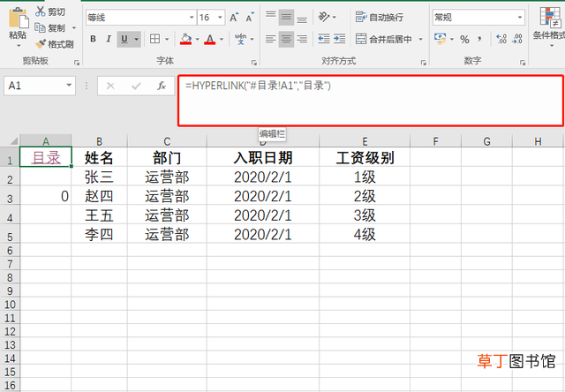Open alignment group dialog launcher
Viewport: 565px width, 392px height.
(424, 63)
